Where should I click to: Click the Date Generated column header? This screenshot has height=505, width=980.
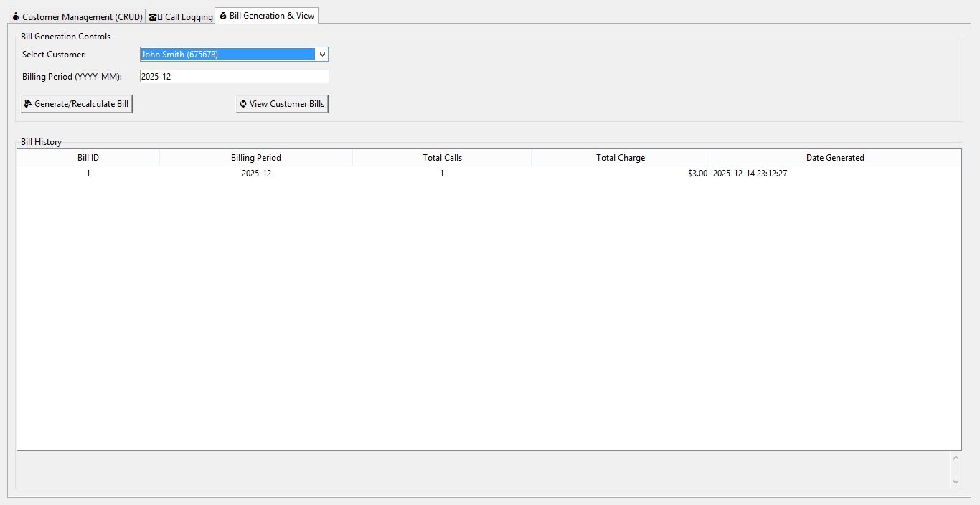click(x=835, y=158)
